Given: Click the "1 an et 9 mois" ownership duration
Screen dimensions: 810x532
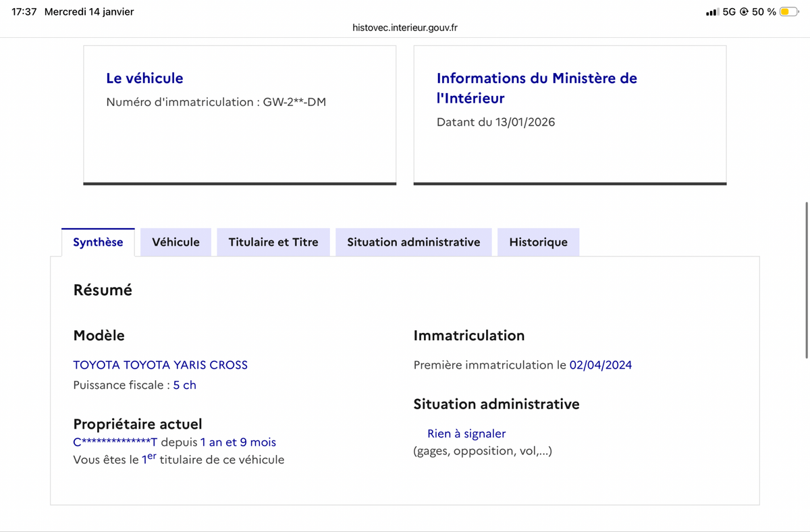Looking at the screenshot, I should 238,442.
